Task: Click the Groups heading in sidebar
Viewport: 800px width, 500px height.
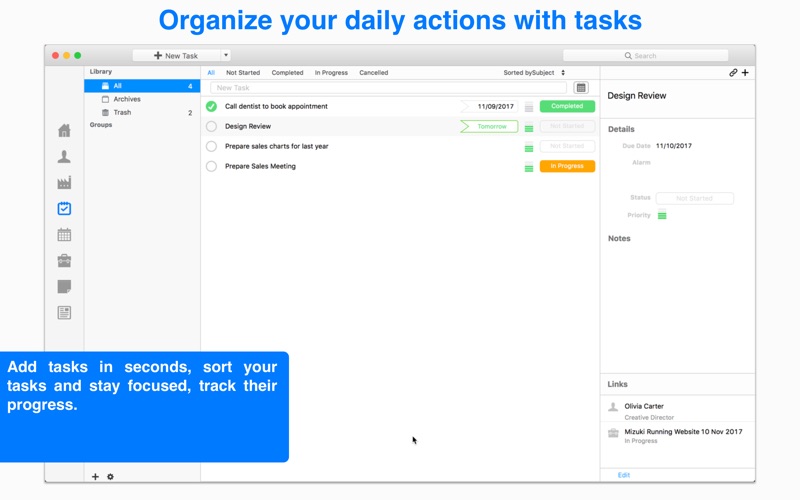Action: tap(101, 124)
